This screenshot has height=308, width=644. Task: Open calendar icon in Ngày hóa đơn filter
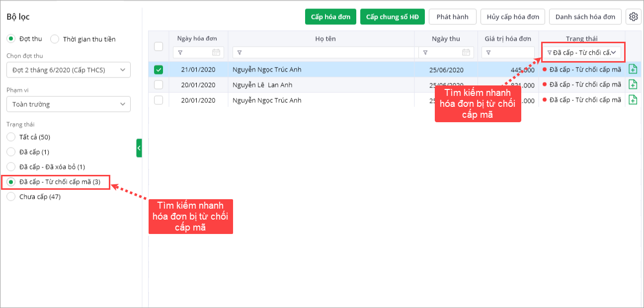coord(216,52)
